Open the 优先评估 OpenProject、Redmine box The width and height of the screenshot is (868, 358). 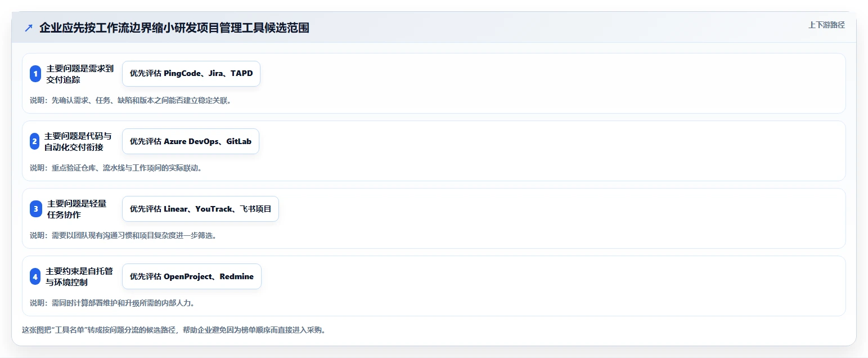click(192, 276)
